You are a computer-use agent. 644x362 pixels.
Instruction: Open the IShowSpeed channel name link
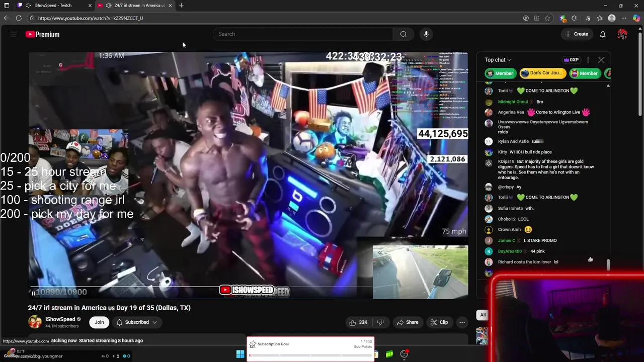(x=60, y=319)
